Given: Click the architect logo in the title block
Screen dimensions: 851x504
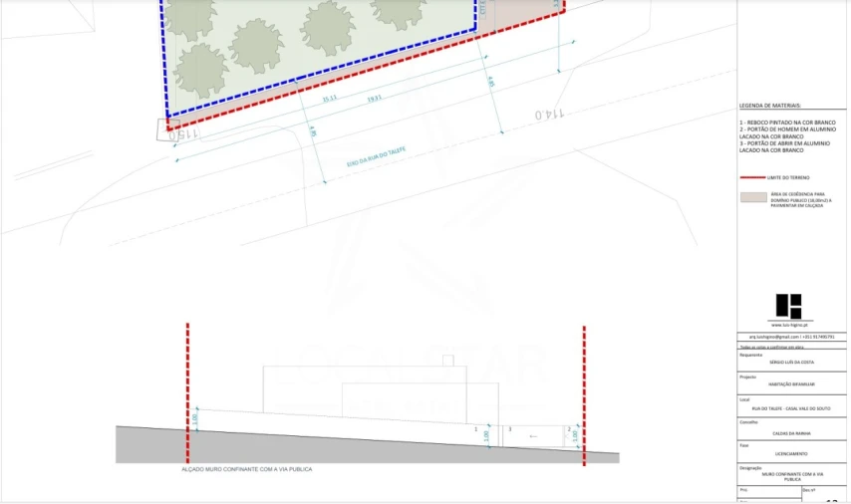Looking at the screenshot, I should [x=789, y=306].
